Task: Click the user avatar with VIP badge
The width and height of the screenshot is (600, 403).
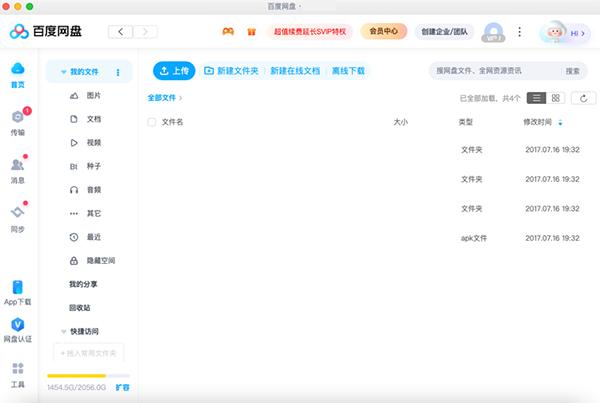Action: [x=494, y=32]
